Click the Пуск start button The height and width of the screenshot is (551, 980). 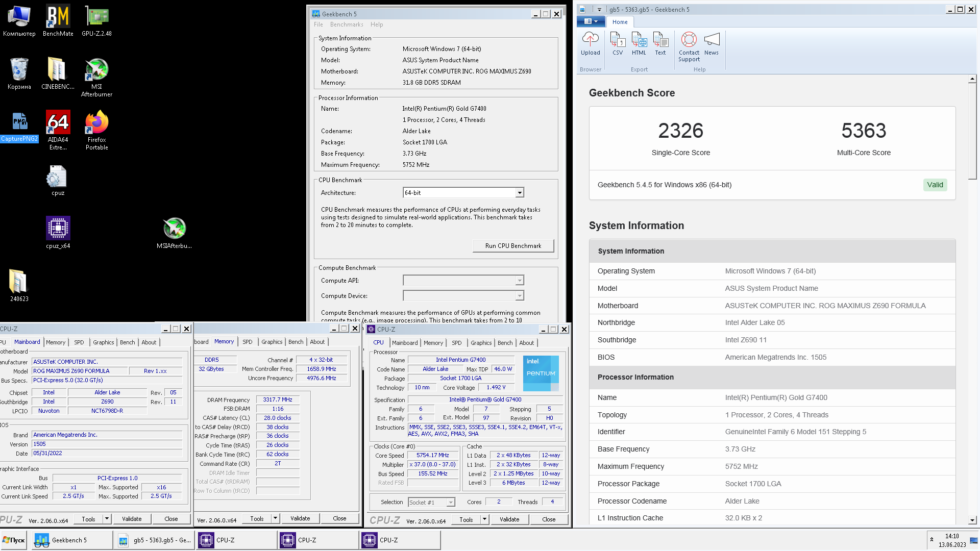coord(14,540)
